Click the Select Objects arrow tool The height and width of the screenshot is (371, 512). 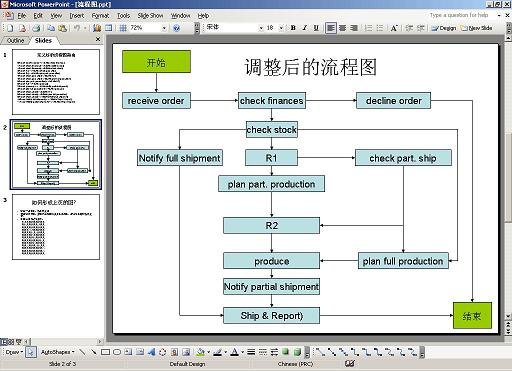coord(31,352)
